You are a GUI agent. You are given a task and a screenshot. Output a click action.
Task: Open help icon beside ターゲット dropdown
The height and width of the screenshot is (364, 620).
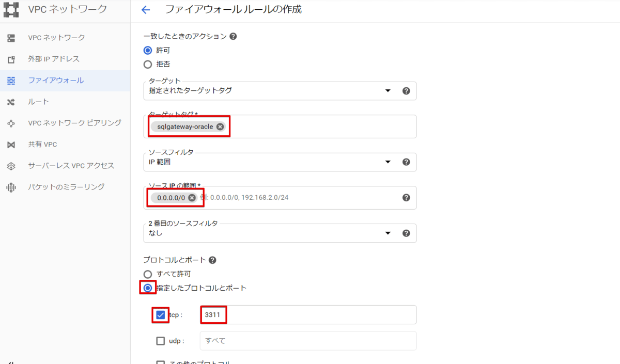tap(406, 91)
